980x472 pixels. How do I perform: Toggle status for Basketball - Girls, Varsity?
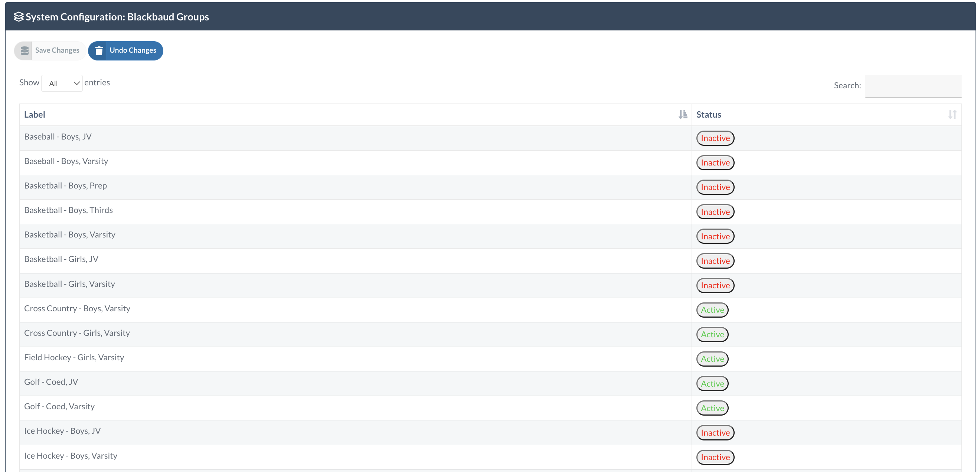pos(715,285)
